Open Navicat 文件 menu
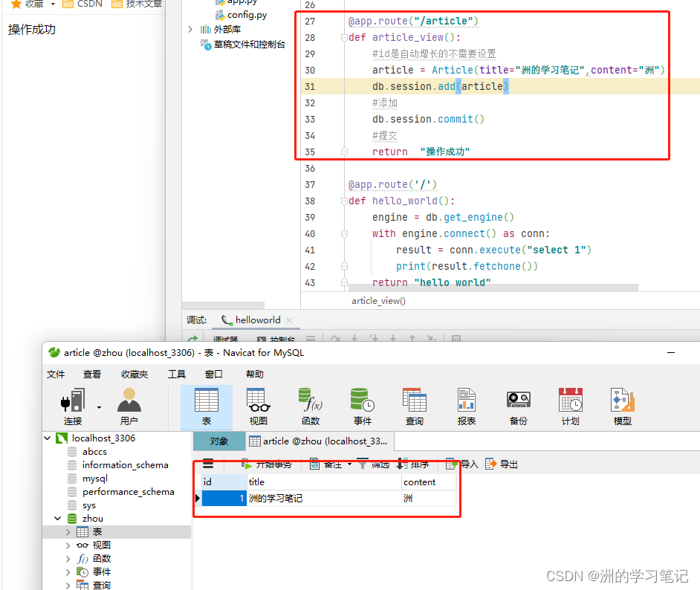Viewport: 700px width, 590px height. tap(56, 374)
